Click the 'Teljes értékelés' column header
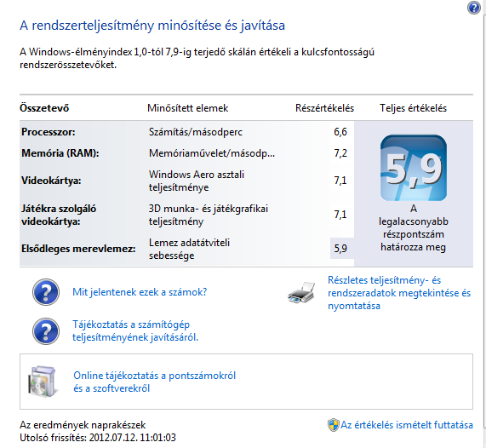Image resolution: width=486 pixels, height=448 pixels. tap(413, 108)
